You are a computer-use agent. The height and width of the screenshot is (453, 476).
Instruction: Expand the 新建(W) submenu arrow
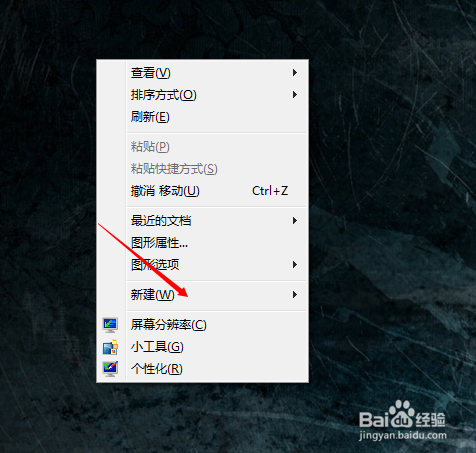295,295
